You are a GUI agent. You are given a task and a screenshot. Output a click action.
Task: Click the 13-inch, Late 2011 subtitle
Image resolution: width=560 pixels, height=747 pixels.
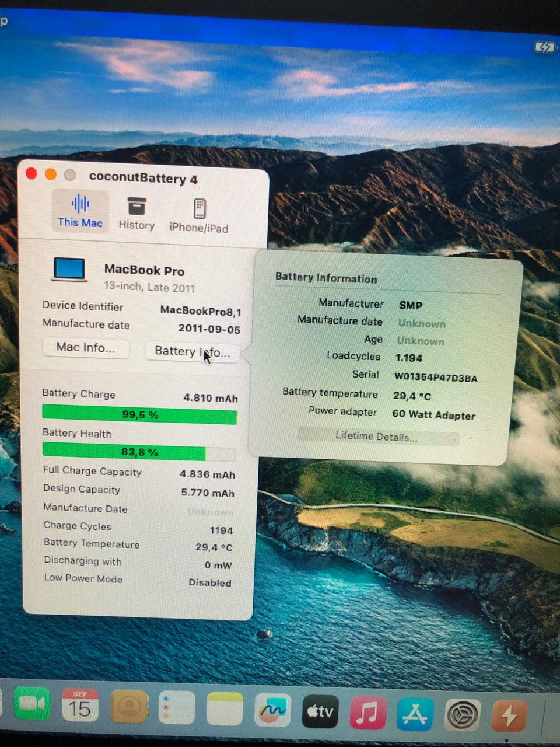coord(149,287)
